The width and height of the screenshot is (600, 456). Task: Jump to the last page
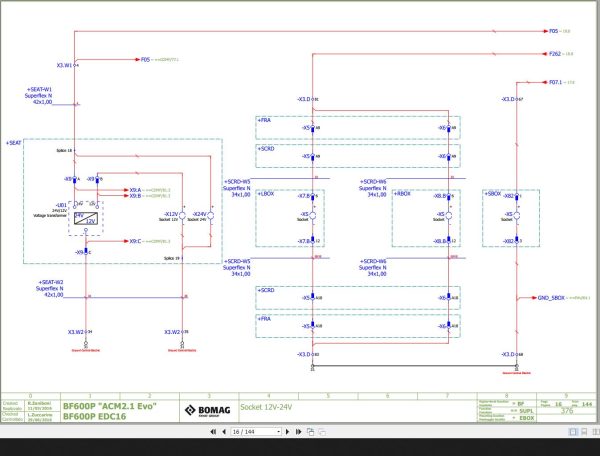pos(298,432)
